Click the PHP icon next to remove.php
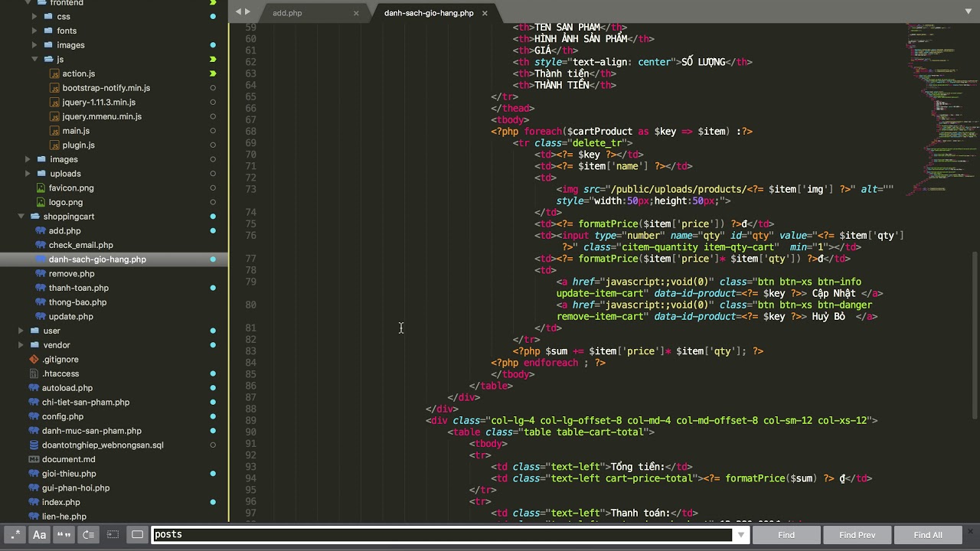Image resolution: width=980 pixels, height=551 pixels. point(41,274)
